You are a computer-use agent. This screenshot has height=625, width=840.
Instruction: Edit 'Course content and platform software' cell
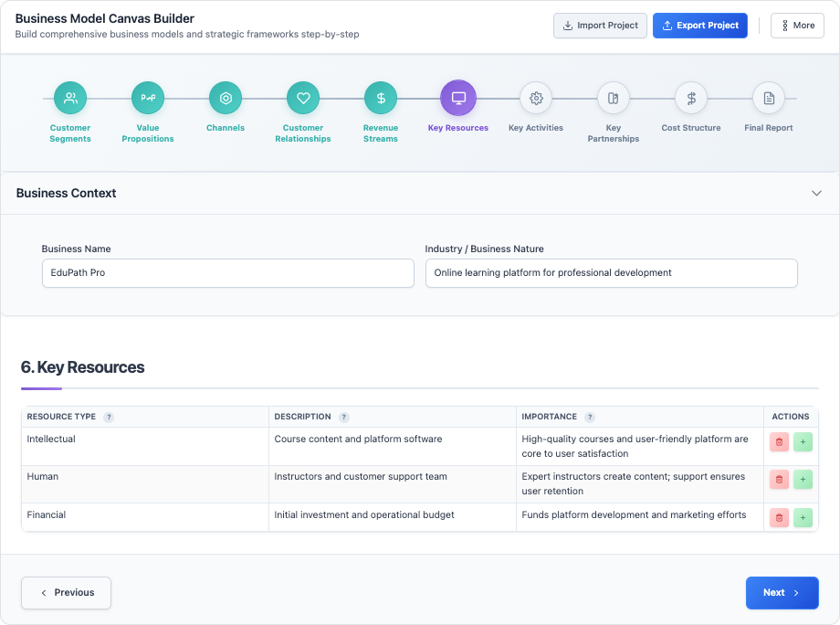[x=393, y=446]
